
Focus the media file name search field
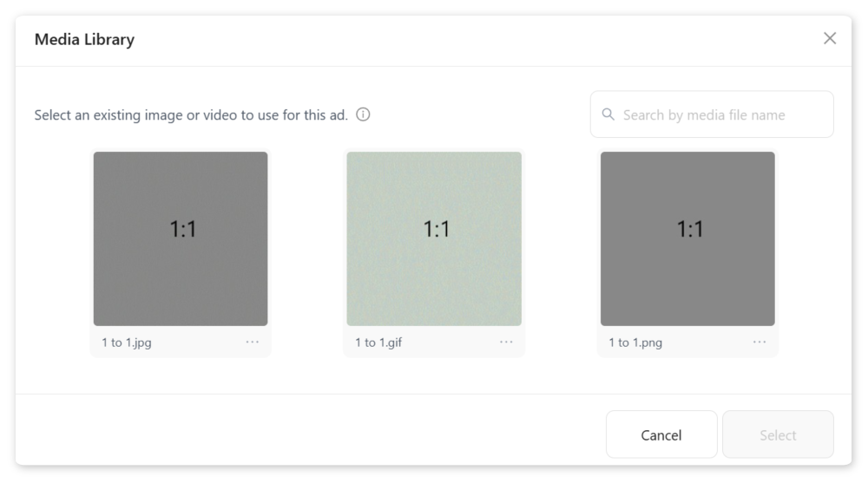point(720,114)
